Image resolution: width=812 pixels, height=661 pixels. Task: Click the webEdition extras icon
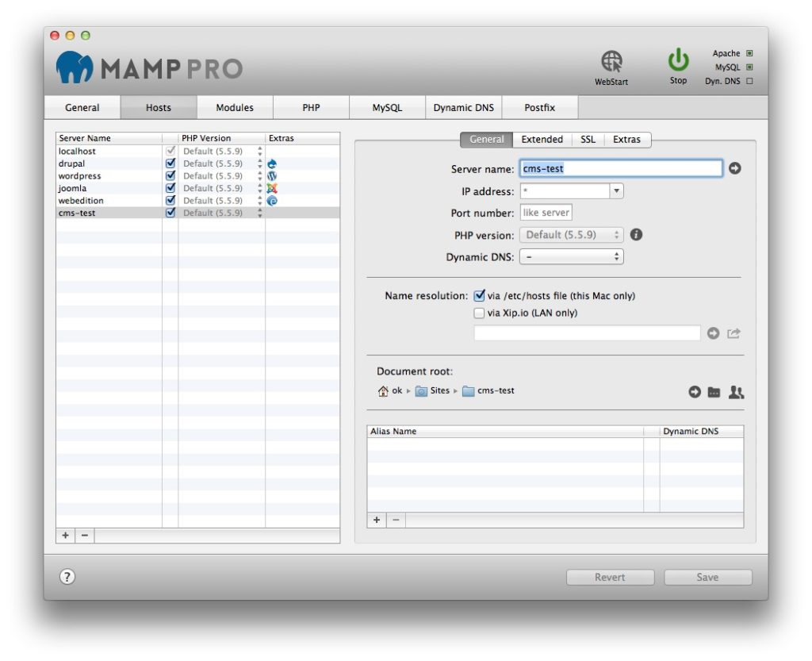[x=272, y=201]
